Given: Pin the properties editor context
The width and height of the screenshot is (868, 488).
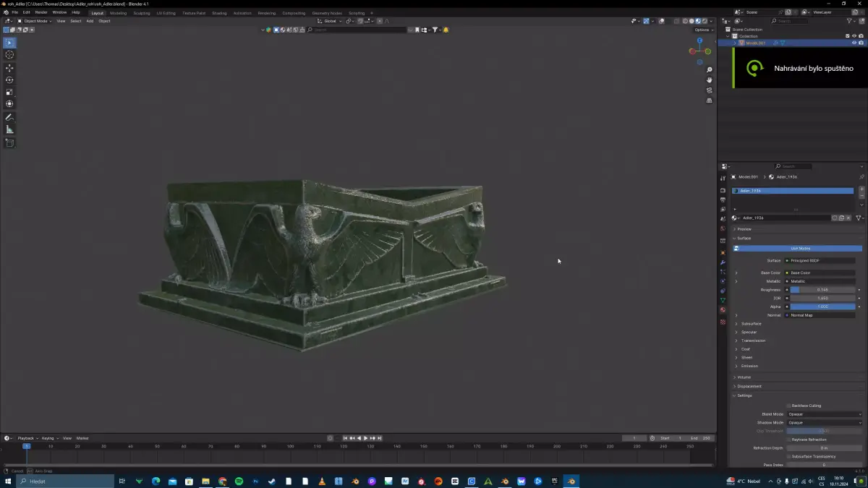Looking at the screenshot, I should click(861, 176).
